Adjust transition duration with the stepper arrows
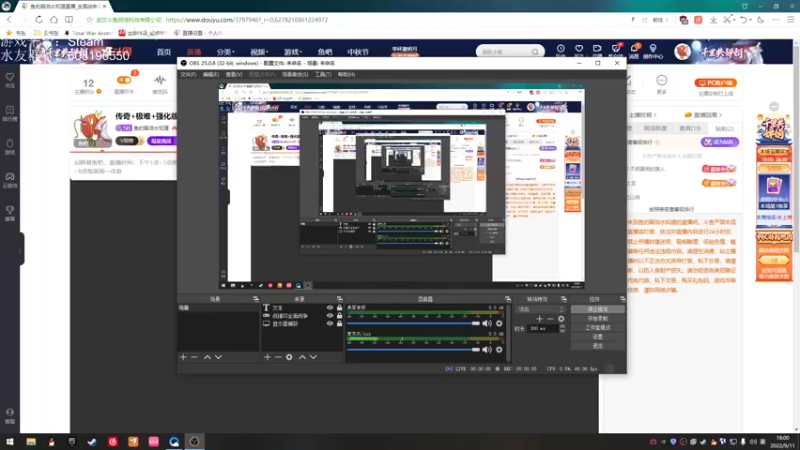This screenshot has height=450, width=800. (x=562, y=329)
